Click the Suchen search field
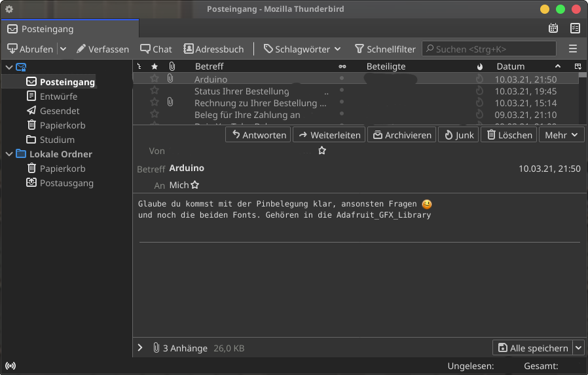588x375 pixels. click(x=489, y=49)
